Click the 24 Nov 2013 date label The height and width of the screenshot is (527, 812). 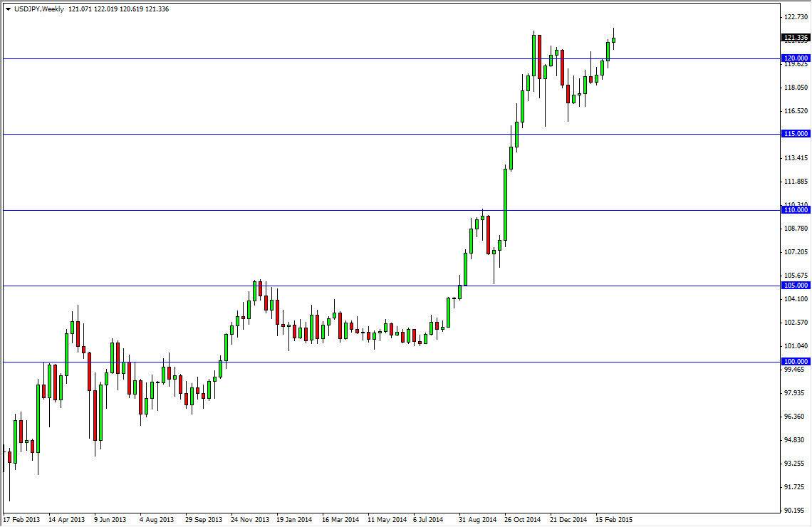[251, 519]
